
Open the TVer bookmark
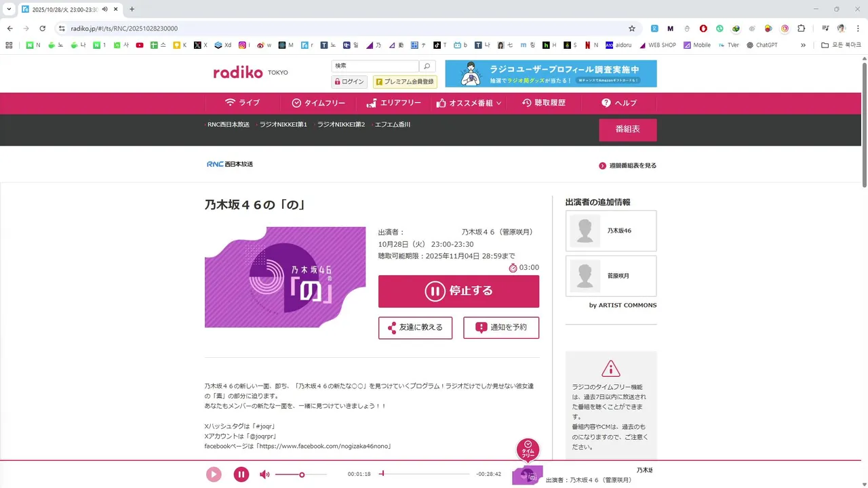(x=728, y=45)
